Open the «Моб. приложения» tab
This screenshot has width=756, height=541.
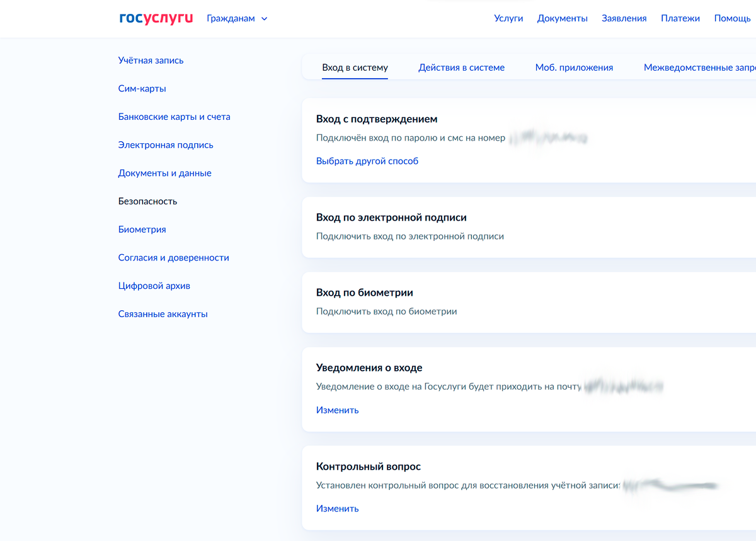(574, 67)
